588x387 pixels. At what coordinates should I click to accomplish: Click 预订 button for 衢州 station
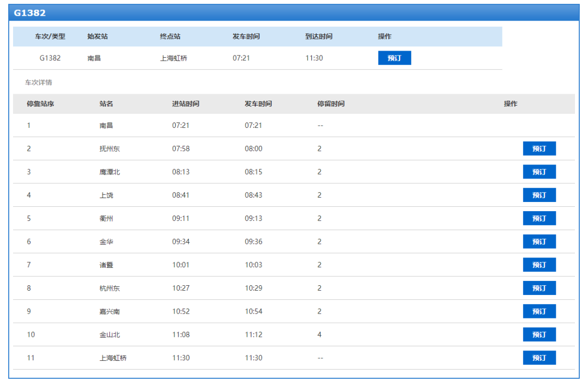pos(539,218)
